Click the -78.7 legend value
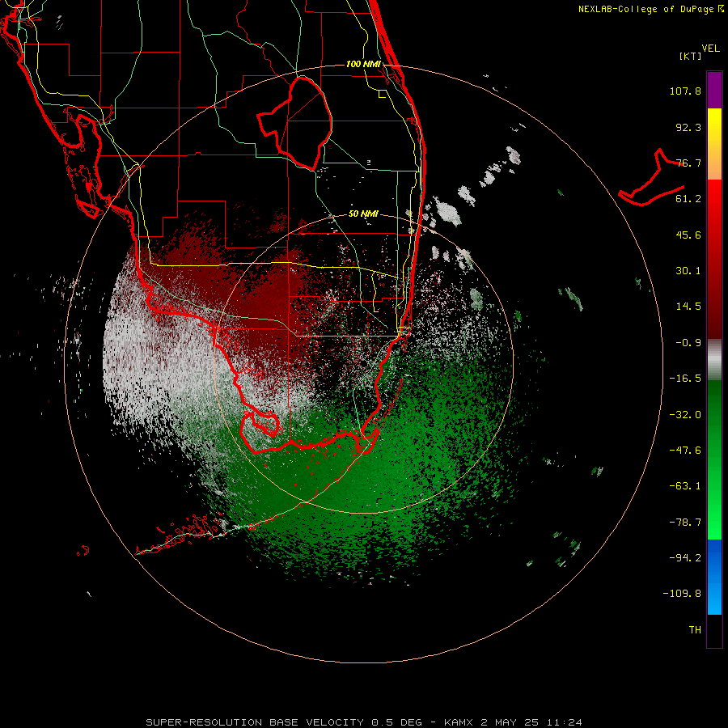This screenshot has height=728, width=728. 685,523
